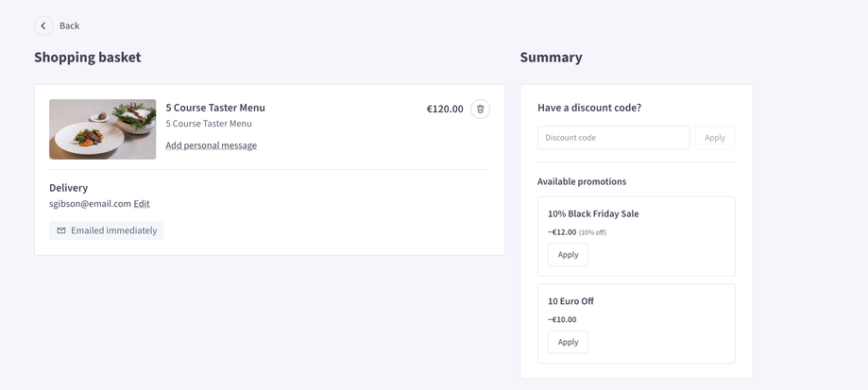This screenshot has width=868, height=390.
Task: Click the Back text label
Action: click(69, 26)
